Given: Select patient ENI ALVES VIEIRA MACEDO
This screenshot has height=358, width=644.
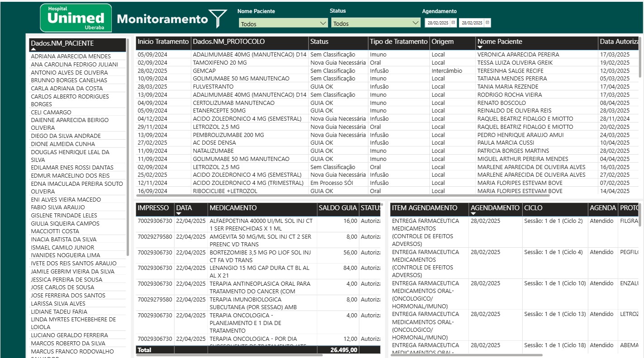Looking at the screenshot, I should [66, 200].
